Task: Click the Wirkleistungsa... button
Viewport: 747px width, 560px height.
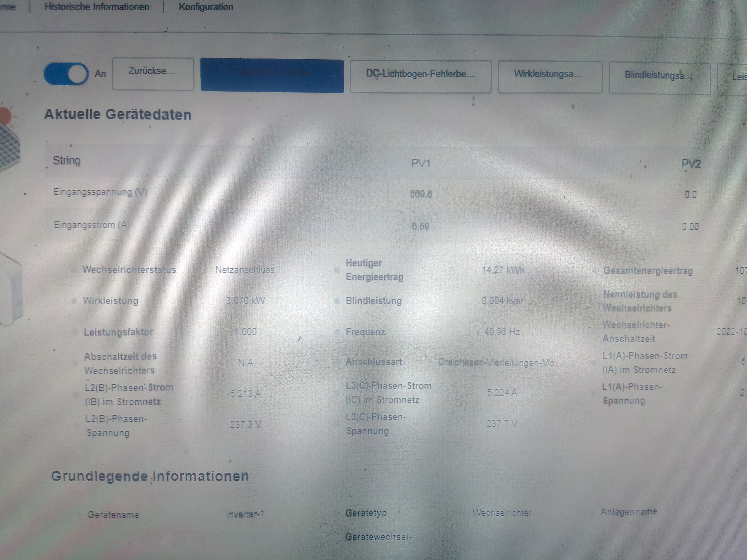Action: pyautogui.click(x=550, y=77)
